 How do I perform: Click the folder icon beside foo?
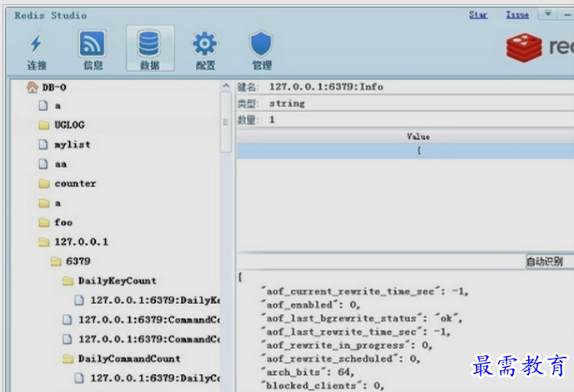pyautogui.click(x=44, y=223)
